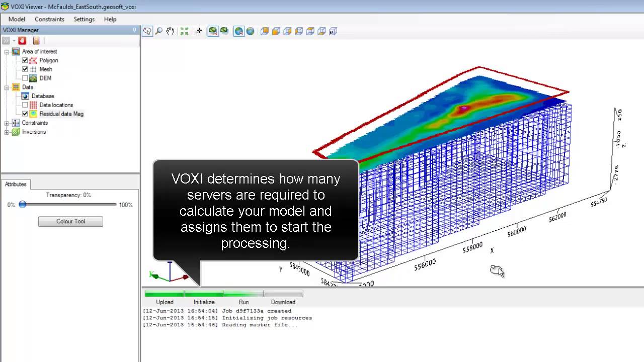Open the Help menu

[110, 19]
